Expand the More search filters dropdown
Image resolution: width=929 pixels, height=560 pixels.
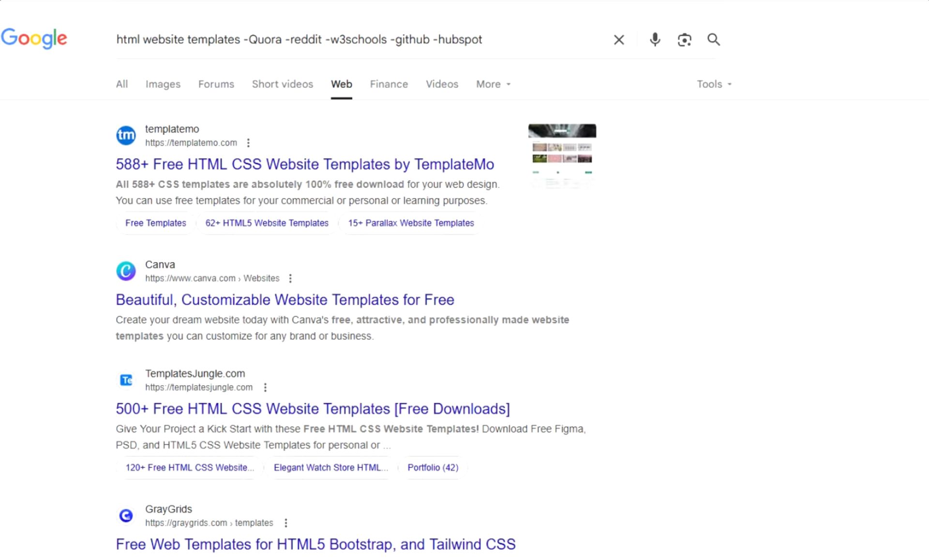click(x=493, y=84)
